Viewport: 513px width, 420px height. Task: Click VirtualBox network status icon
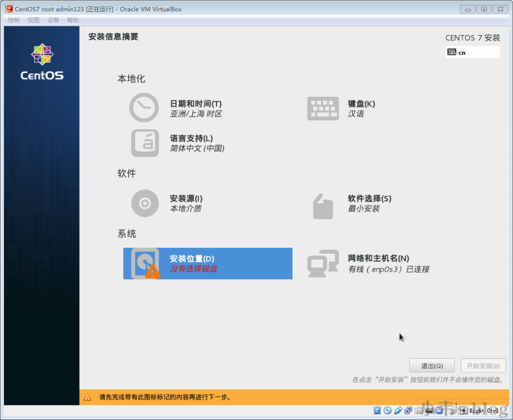[408, 410]
